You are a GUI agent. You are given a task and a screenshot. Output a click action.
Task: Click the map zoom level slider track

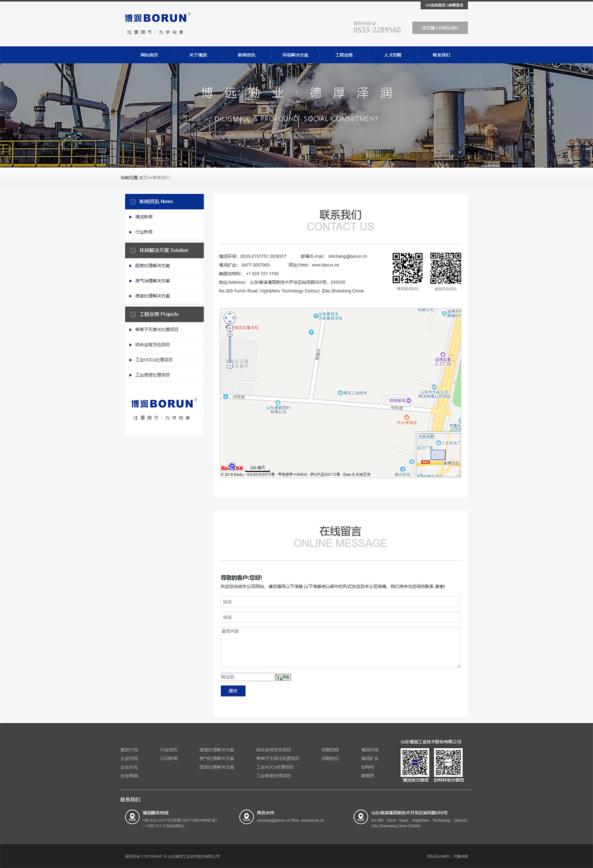click(x=230, y=347)
